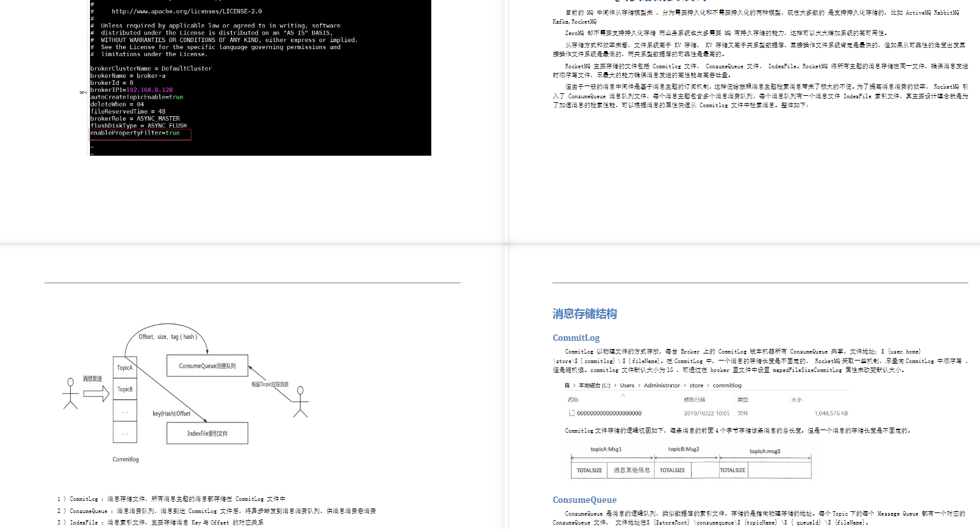980x529 pixels.
Task: Click the 2019/10/22 10:05 date value
Action: (706, 414)
